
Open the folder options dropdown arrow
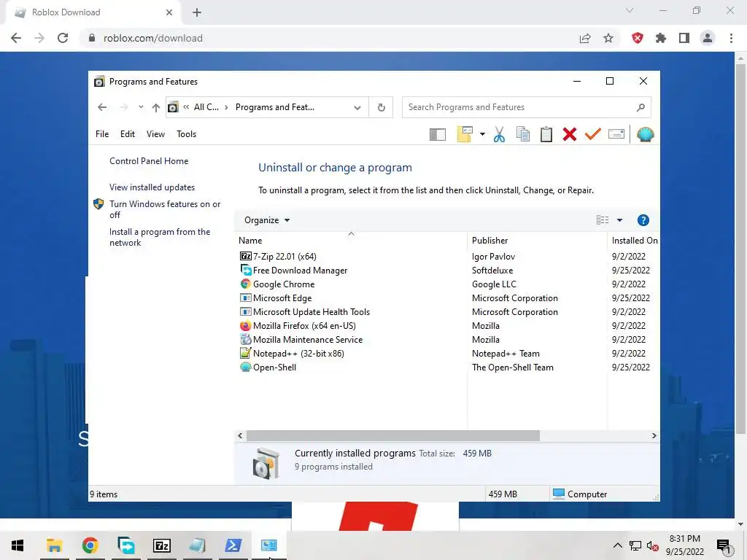pos(482,135)
